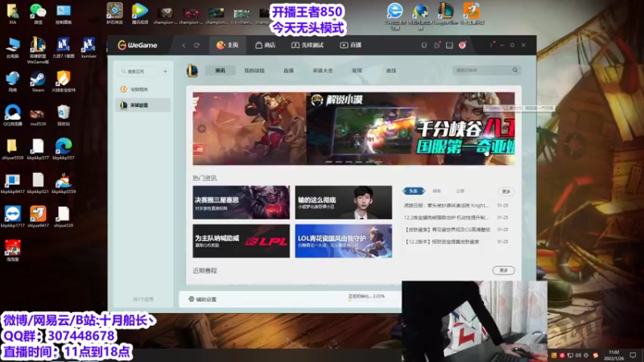
Task: Open the download manager icon with red dot
Action: pos(437,45)
